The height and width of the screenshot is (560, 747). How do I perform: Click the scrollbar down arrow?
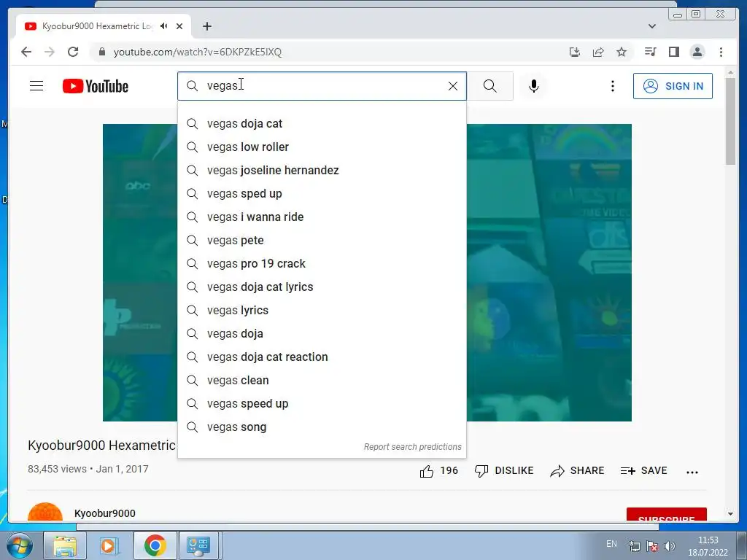pyautogui.click(x=730, y=514)
